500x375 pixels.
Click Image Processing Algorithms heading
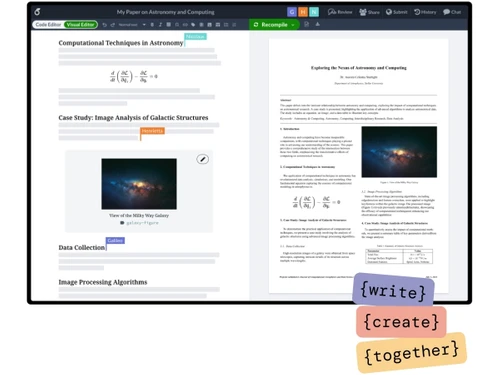point(103,282)
